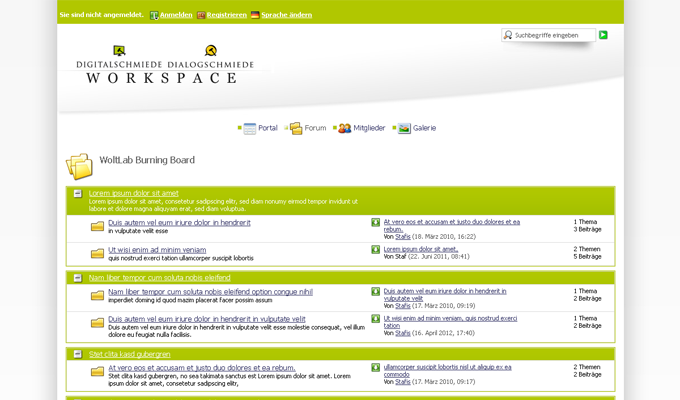Click folder icon beside 'Ut wisi enim ad minim veniam'

(x=97, y=253)
